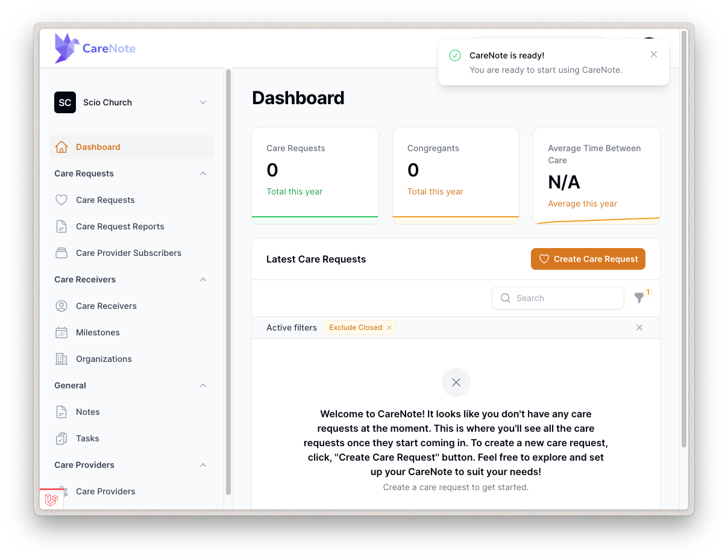This screenshot has width=728, height=560.
Task: Open Care Providers from the sidebar
Action: (105, 491)
